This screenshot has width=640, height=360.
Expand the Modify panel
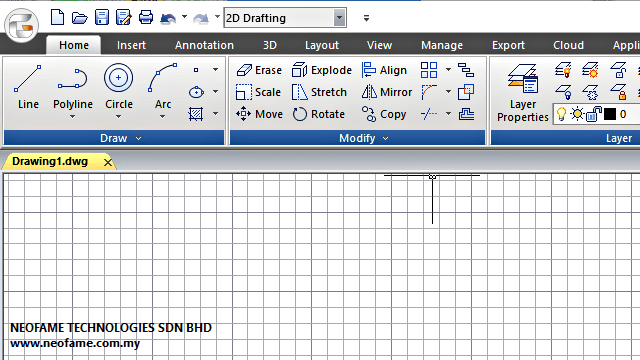[386, 138]
